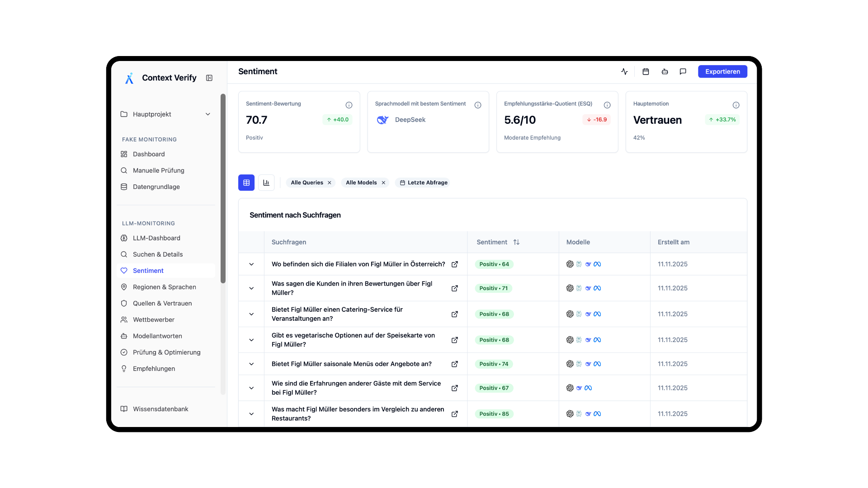Show info for Sentiment-Bewertung card
This screenshot has width=868, height=488.
coord(349,105)
